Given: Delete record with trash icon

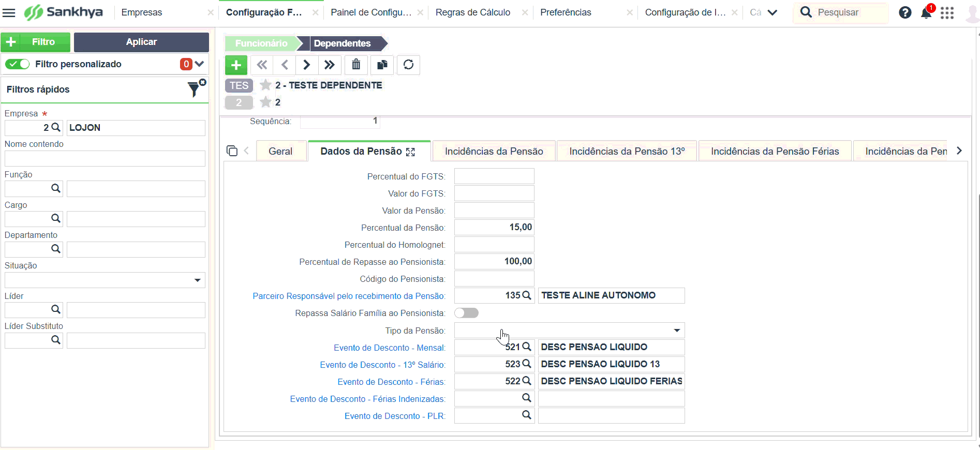Looking at the screenshot, I should tap(356, 65).
